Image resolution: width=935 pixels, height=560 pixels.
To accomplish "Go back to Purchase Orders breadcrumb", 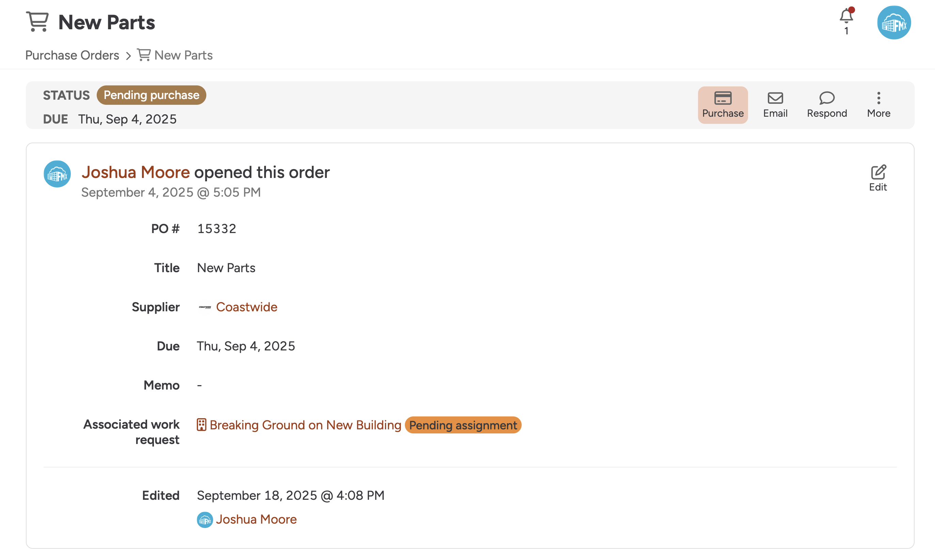I will 72,55.
